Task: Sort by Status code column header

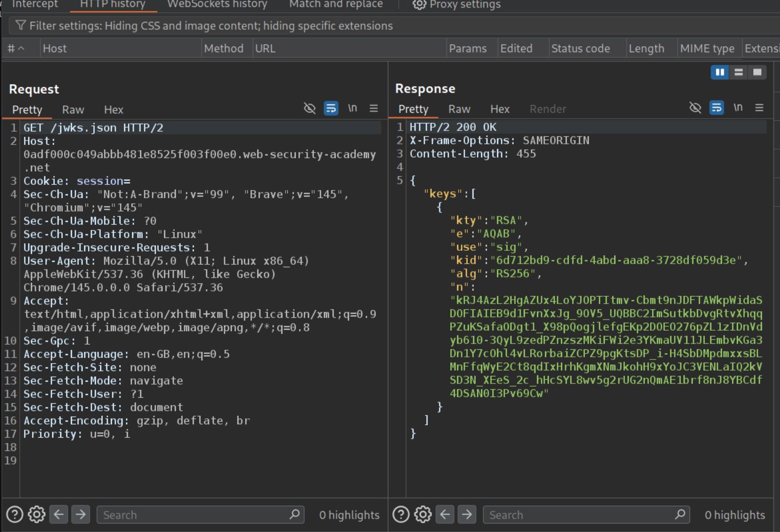Action: [580, 48]
